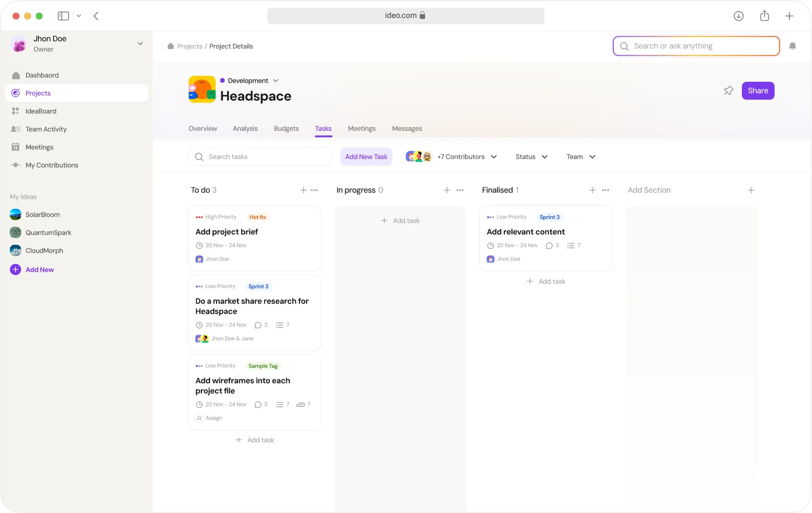
Task: Click Add wireframes into each project file title
Action: point(243,386)
